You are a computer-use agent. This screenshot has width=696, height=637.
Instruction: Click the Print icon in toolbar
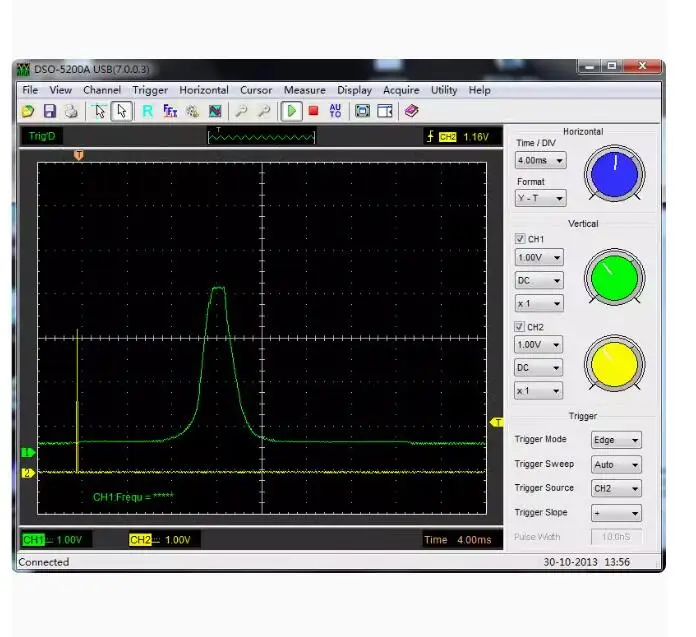point(70,111)
